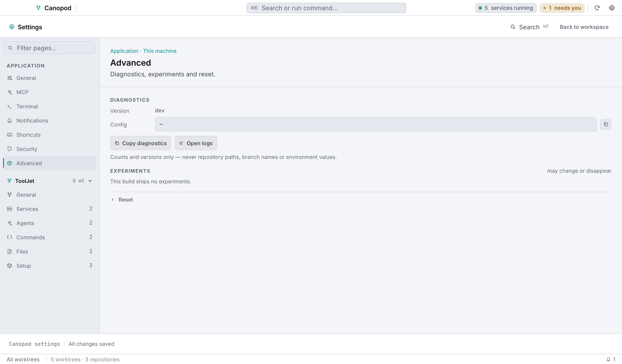Image resolution: width=622 pixels, height=364 pixels.
Task: Click the 'dev' version value
Action: (160, 111)
